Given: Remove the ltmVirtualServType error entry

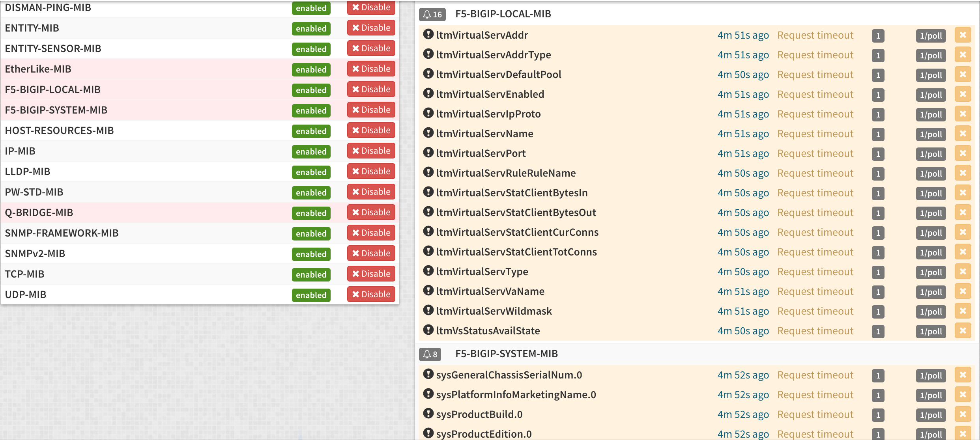Looking at the screenshot, I should (963, 272).
